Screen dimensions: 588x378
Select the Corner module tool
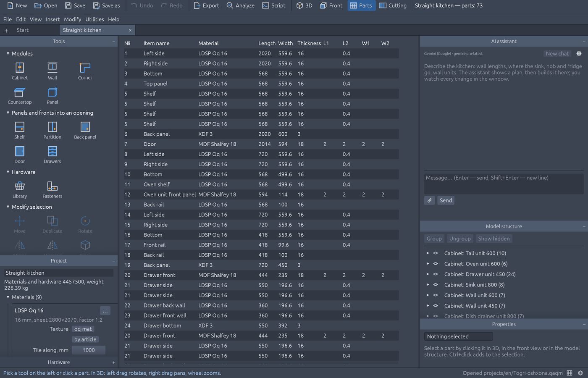(x=85, y=71)
